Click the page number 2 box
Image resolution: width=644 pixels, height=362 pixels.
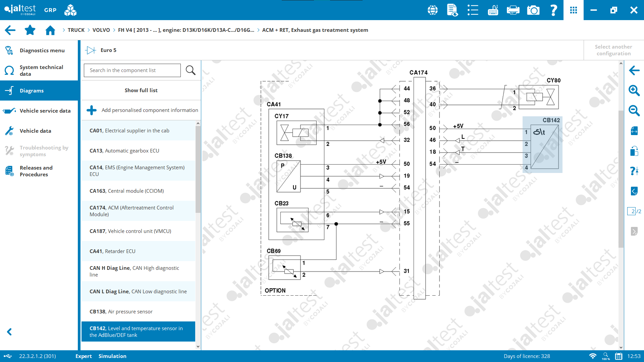(632, 211)
